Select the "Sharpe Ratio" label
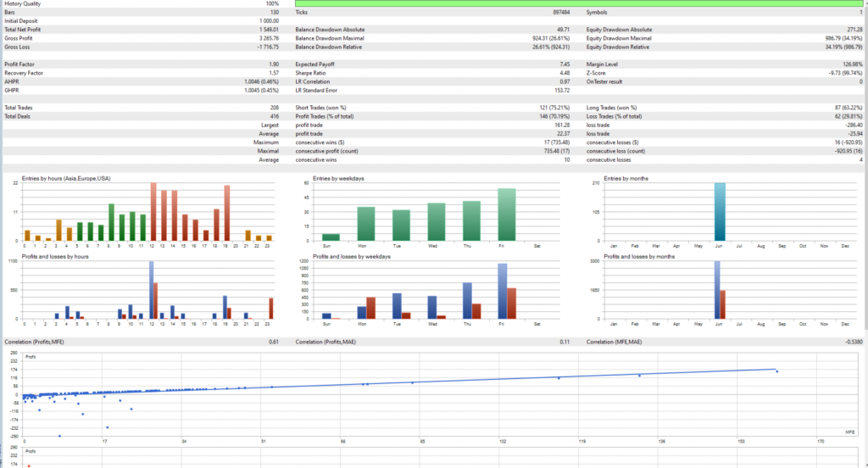 (310, 73)
